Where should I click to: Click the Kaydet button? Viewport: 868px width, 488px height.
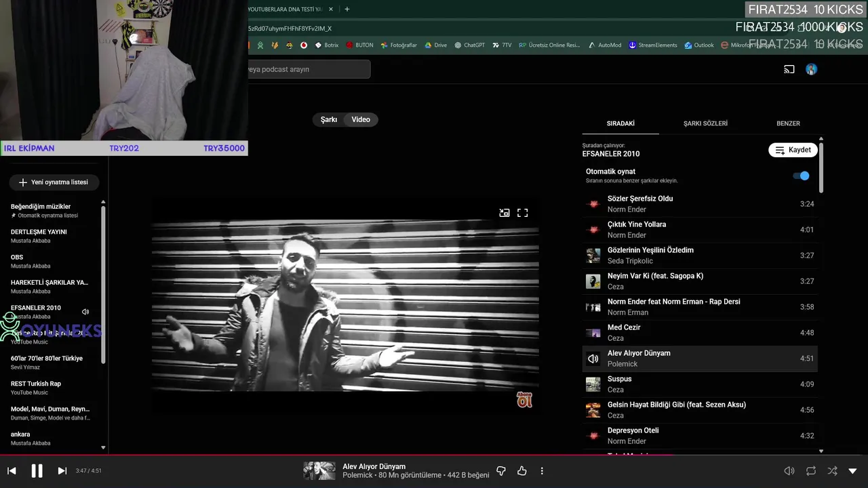pos(793,150)
